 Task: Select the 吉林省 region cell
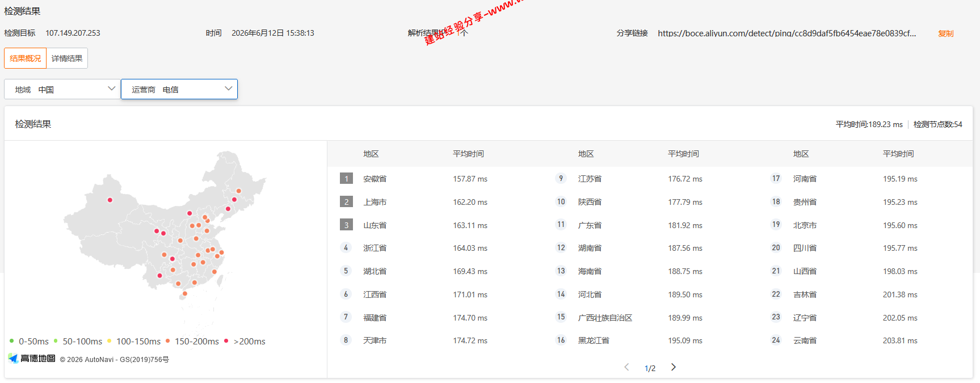click(805, 294)
